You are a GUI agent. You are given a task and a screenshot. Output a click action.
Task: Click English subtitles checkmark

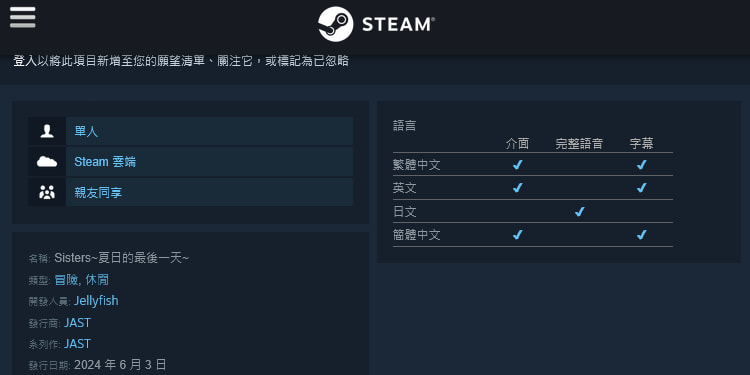click(641, 188)
